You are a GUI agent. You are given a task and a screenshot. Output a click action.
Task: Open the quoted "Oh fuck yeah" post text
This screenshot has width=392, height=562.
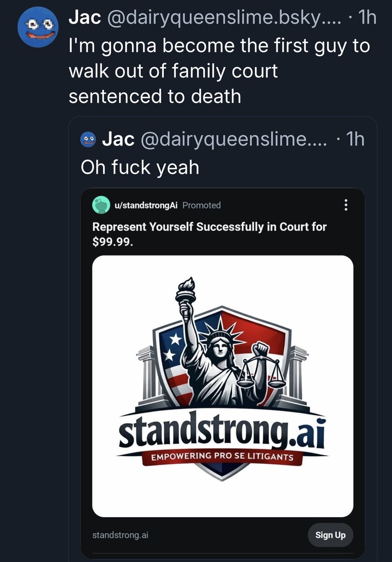tap(140, 167)
